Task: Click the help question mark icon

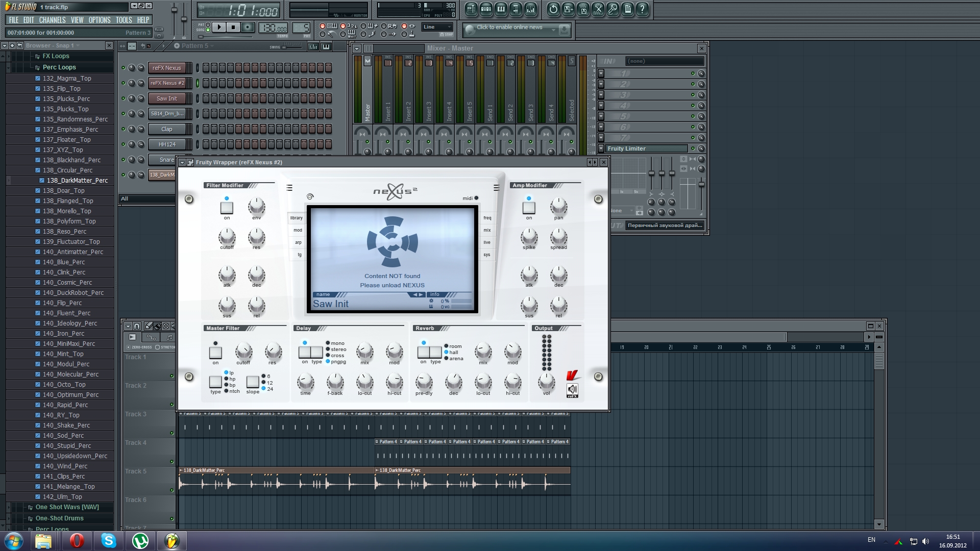Action: click(x=642, y=9)
